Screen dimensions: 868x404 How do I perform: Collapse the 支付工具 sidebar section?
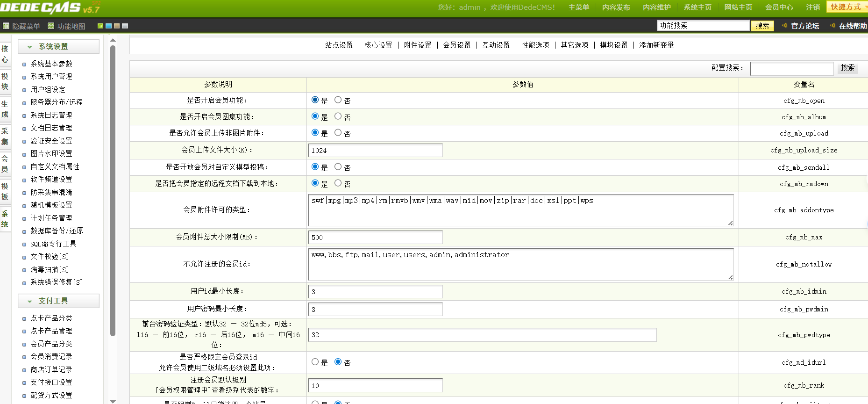tap(30, 301)
